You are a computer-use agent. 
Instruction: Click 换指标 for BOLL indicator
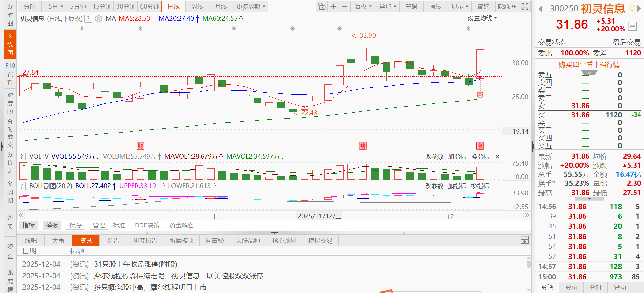[480, 186]
